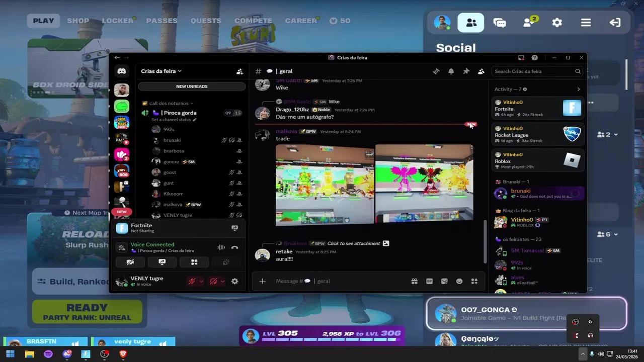Screen dimensions: 644x362
Task: Open GIF picker in message bar
Action: coord(429,281)
